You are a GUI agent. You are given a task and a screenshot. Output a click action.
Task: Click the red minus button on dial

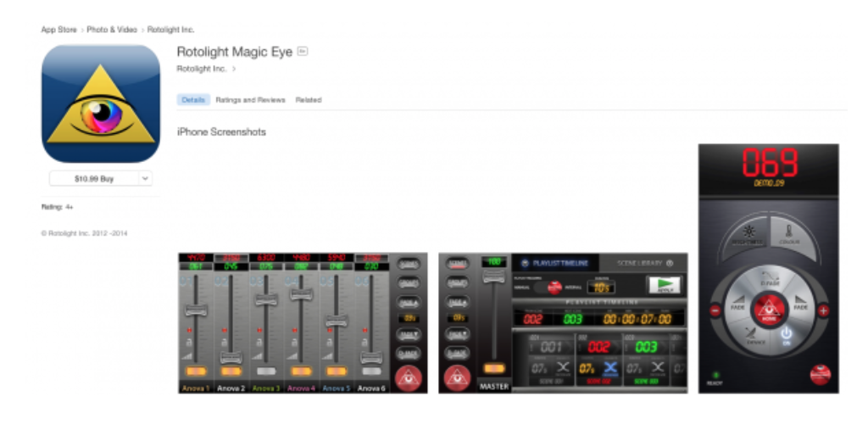tap(715, 310)
